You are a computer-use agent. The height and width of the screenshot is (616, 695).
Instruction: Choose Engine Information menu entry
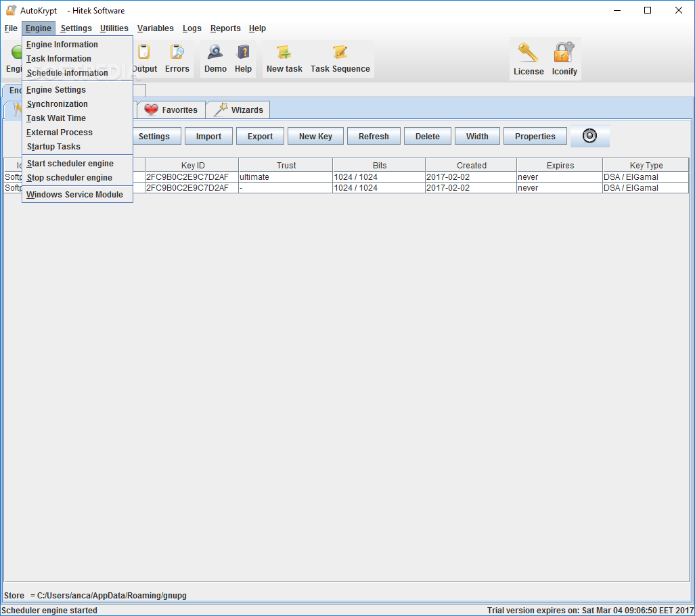pyautogui.click(x=77, y=44)
